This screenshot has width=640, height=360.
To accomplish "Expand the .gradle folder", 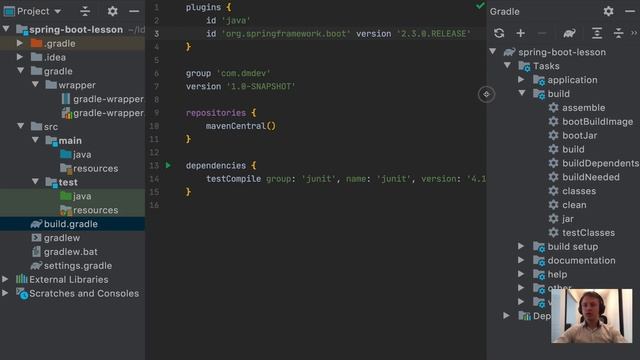I will click(20, 43).
